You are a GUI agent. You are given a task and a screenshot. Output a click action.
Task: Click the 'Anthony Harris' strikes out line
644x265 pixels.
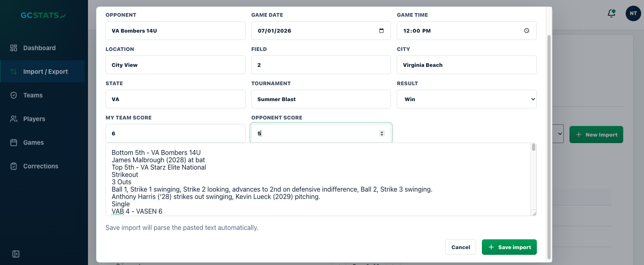click(216, 197)
